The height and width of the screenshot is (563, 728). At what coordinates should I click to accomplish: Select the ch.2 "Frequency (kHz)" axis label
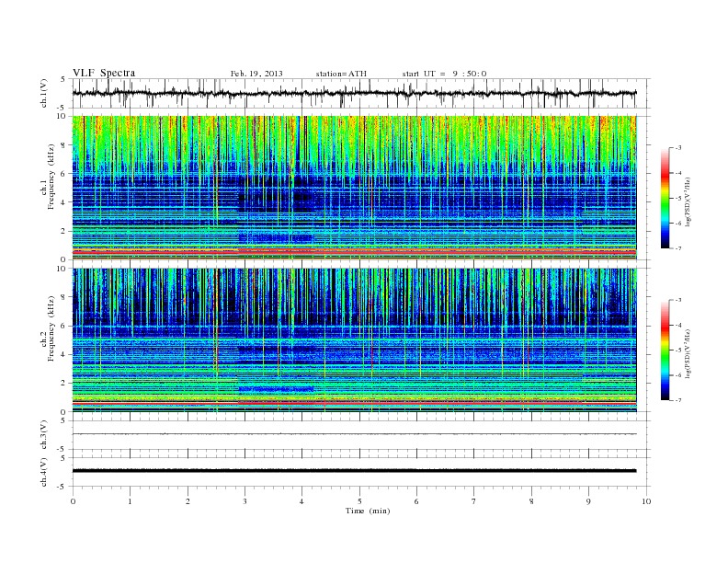tap(51, 327)
